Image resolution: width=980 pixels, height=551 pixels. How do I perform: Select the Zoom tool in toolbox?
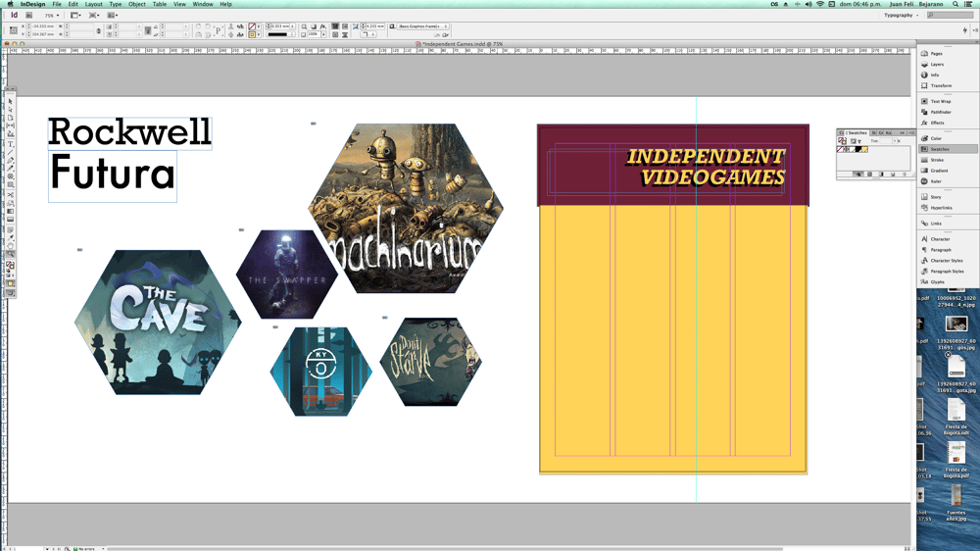(11, 255)
